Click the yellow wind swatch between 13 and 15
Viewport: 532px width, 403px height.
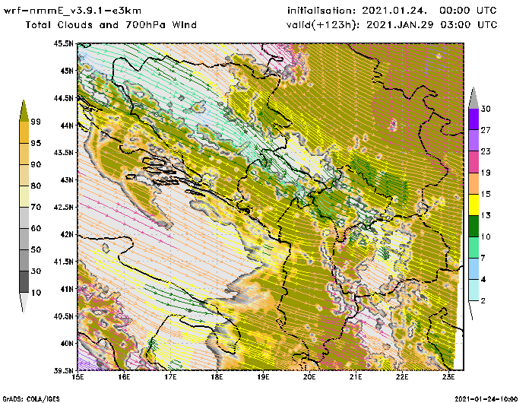(x=473, y=205)
